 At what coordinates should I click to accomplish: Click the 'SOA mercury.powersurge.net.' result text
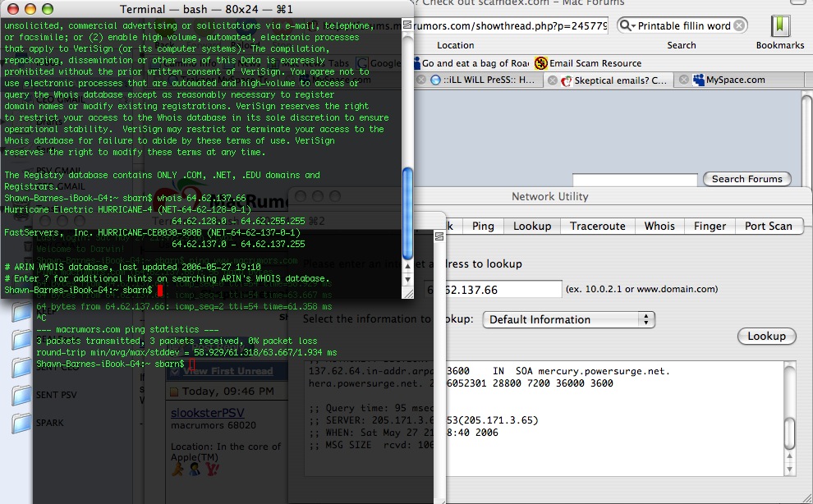[x=593, y=371]
